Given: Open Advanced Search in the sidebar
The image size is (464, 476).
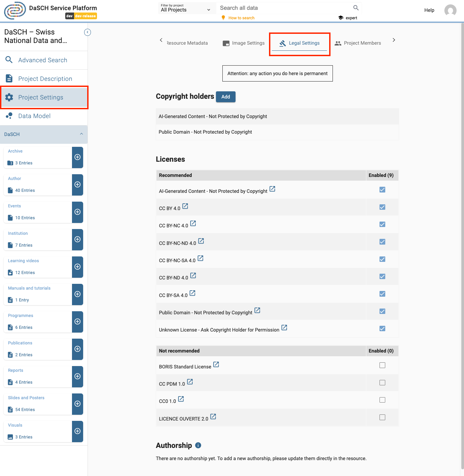Looking at the screenshot, I should pos(43,60).
